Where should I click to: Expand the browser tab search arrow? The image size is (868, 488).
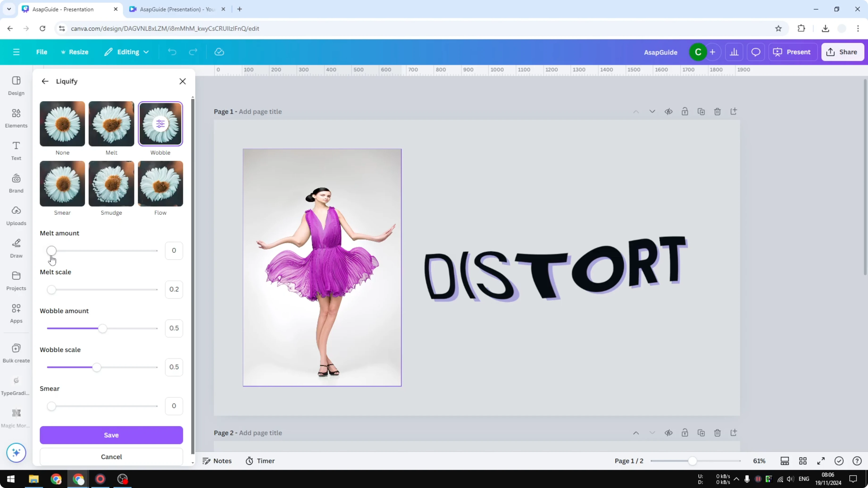pos(9,9)
